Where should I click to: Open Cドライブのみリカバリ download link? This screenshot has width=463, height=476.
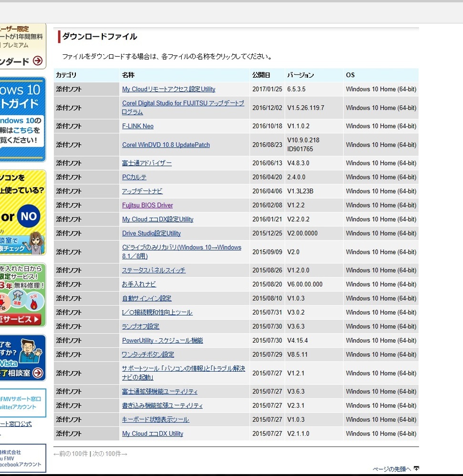coord(182,252)
